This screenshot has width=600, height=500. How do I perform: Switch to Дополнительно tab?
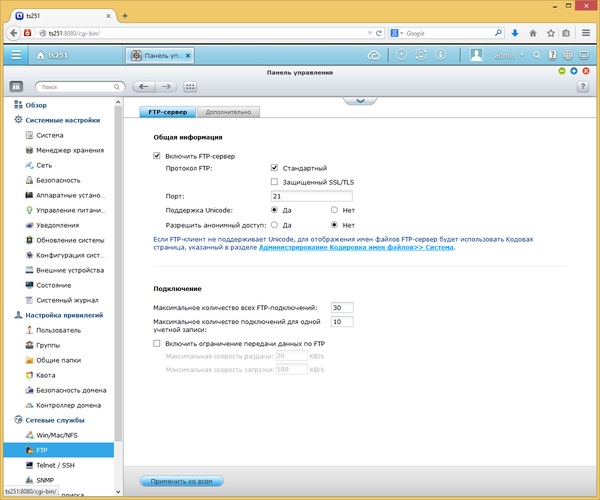pos(228,112)
